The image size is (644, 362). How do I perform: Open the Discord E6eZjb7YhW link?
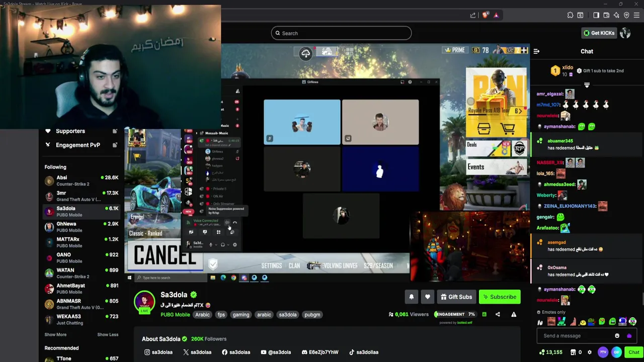320,352
